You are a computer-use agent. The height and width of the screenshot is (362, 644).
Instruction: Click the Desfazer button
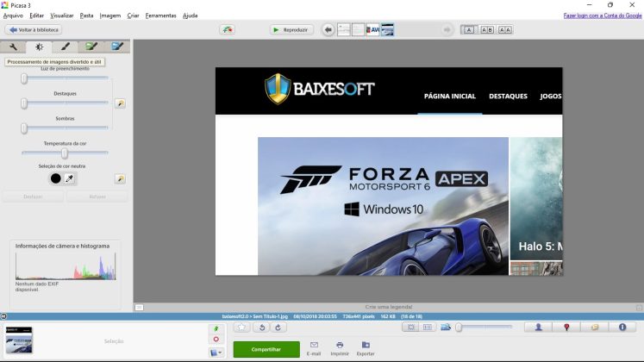pyautogui.click(x=33, y=197)
